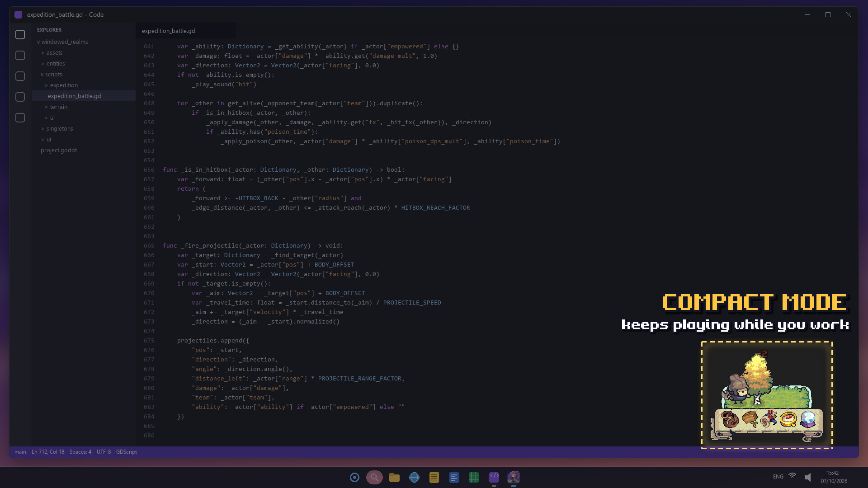868x488 pixels.
Task: Expand the entities folder
Action: coord(53,64)
